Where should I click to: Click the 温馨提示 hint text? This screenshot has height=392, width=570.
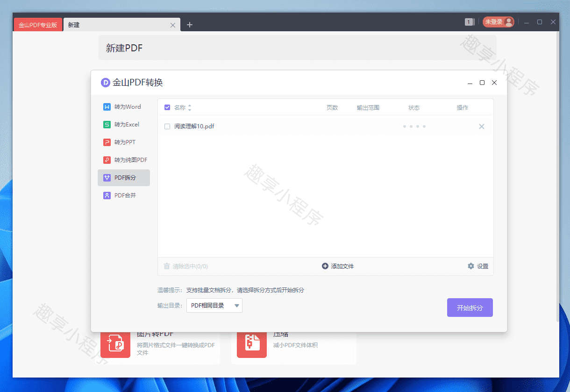click(231, 290)
